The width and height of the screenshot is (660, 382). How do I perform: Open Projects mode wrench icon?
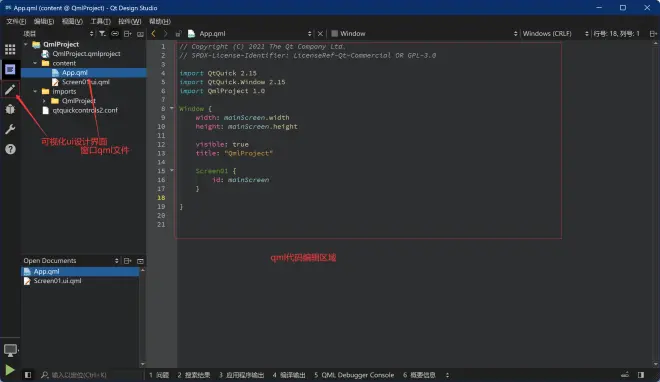[x=10, y=129]
